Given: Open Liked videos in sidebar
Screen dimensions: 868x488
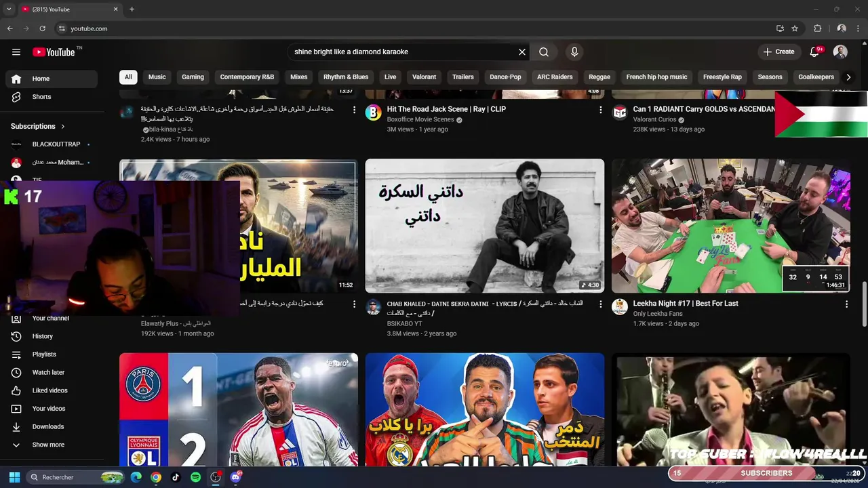Looking at the screenshot, I should point(52,390).
